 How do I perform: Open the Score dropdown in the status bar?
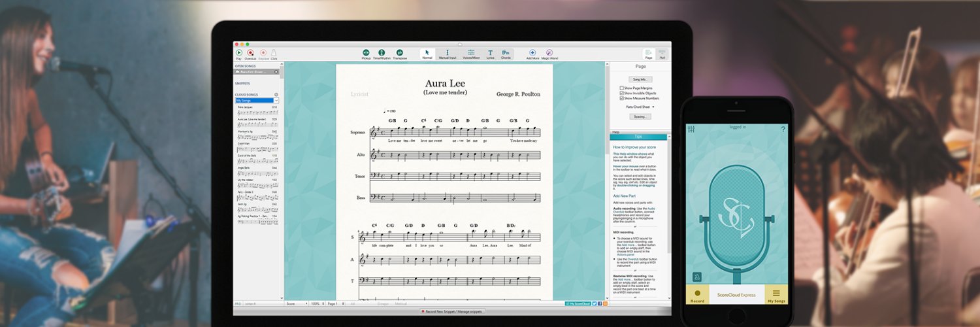[x=296, y=303]
